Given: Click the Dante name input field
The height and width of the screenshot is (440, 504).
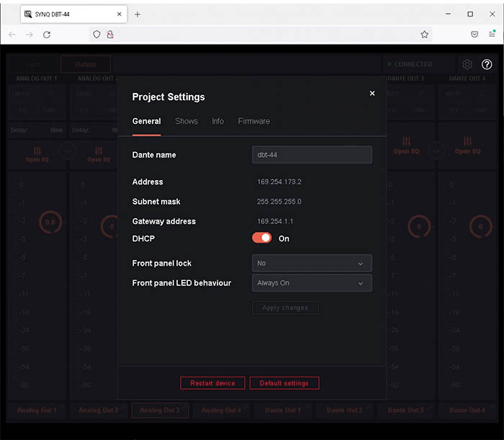Looking at the screenshot, I should [312, 155].
